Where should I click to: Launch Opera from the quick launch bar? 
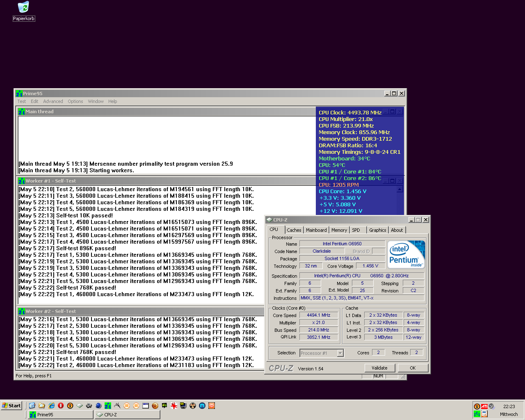point(61,406)
